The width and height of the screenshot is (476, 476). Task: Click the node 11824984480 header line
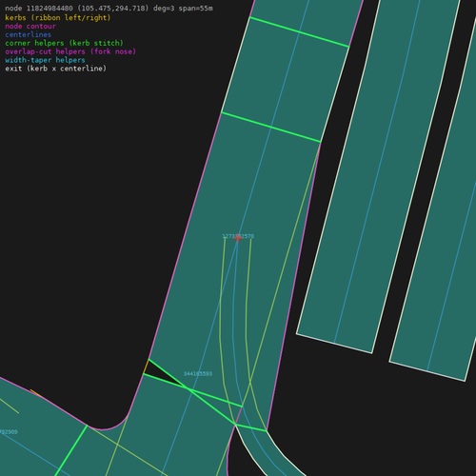point(109,9)
